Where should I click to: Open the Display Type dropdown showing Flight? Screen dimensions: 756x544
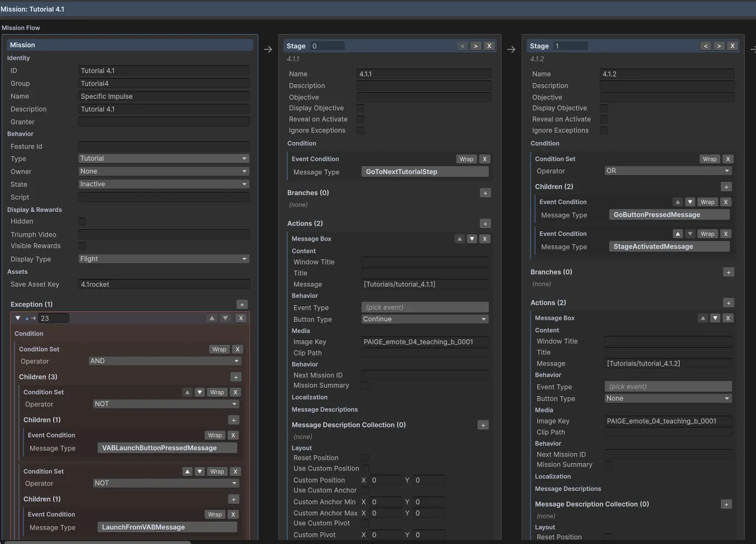pos(164,259)
